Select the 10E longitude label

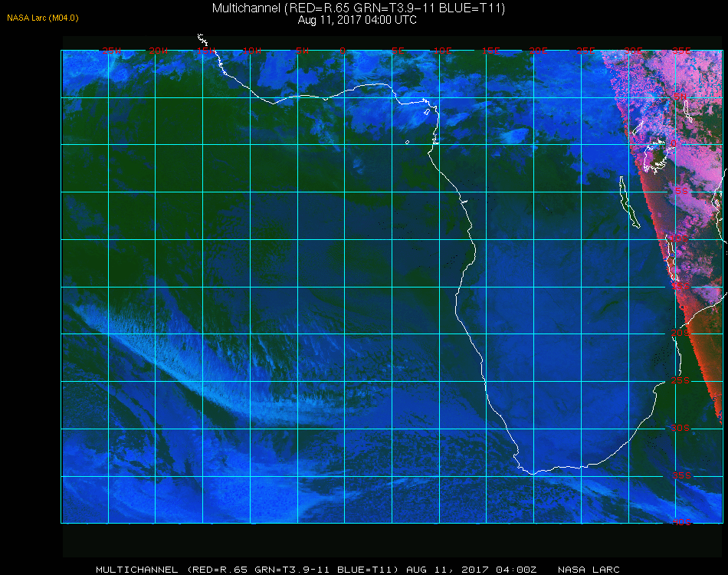pyautogui.click(x=442, y=51)
